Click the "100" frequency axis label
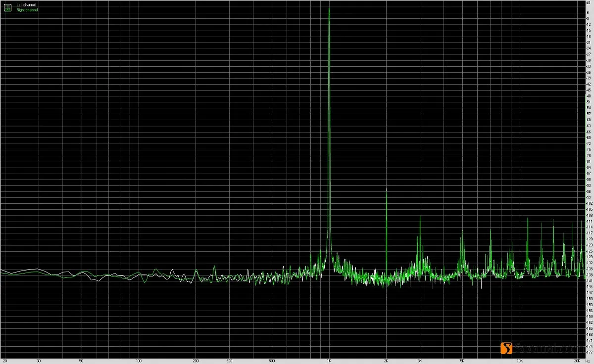Viewport: 594px width, 364px height. 139,361
